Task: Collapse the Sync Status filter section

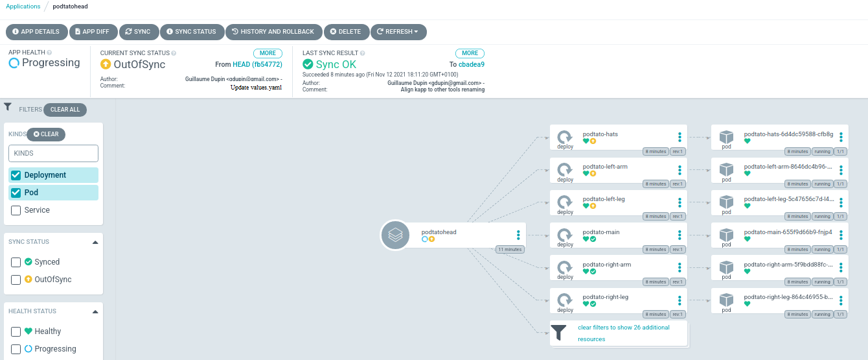Action: point(95,242)
